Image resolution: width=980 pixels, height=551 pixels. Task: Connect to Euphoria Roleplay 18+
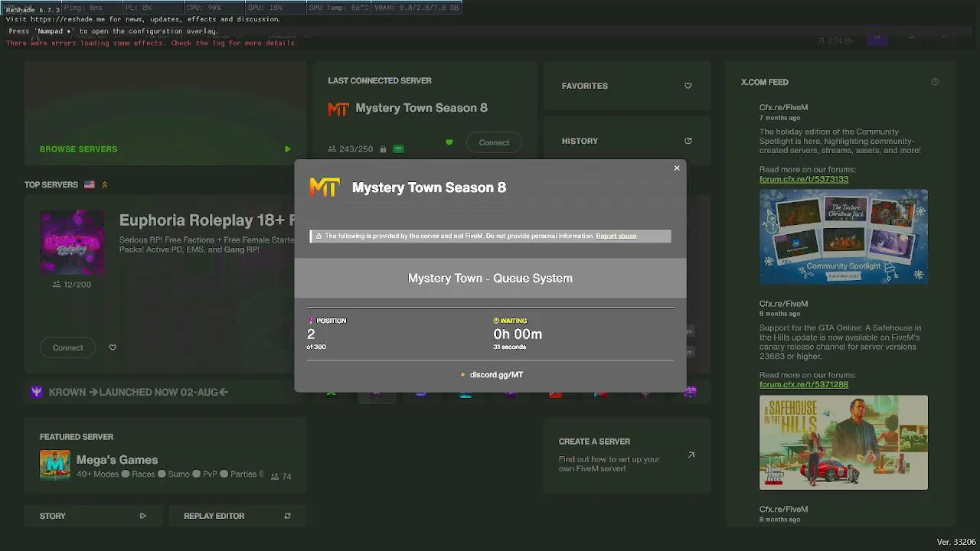68,347
